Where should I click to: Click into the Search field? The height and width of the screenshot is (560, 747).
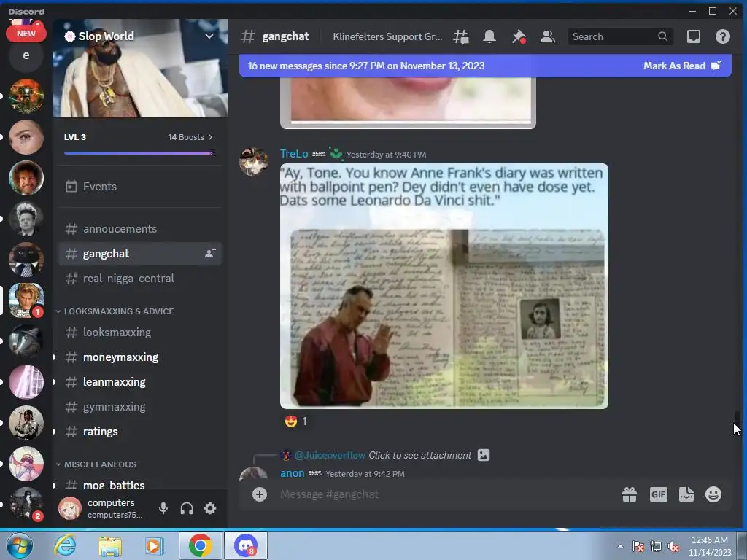point(620,36)
